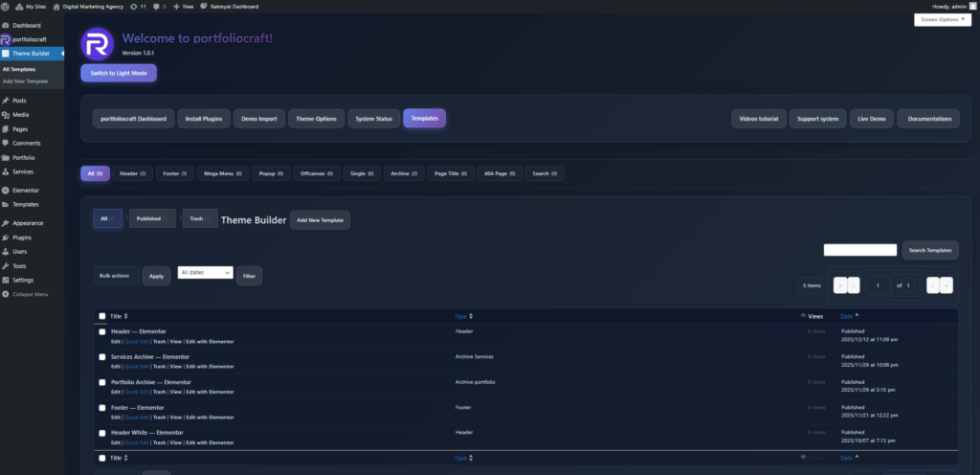Click the Plugins icon in sidebar
Image resolution: width=980 pixels, height=475 pixels.
point(6,237)
